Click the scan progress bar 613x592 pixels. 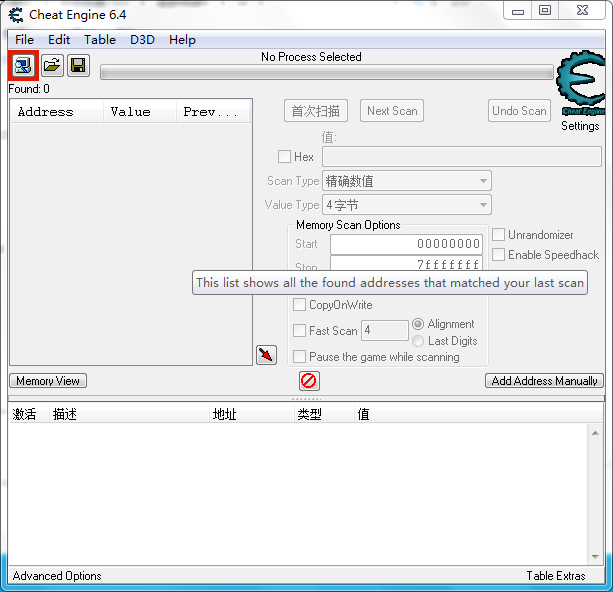(x=327, y=73)
